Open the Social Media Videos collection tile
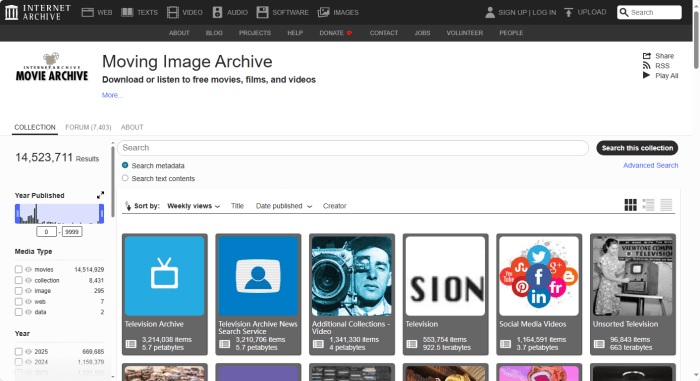Screen dimensions: 700x381 click(539, 294)
